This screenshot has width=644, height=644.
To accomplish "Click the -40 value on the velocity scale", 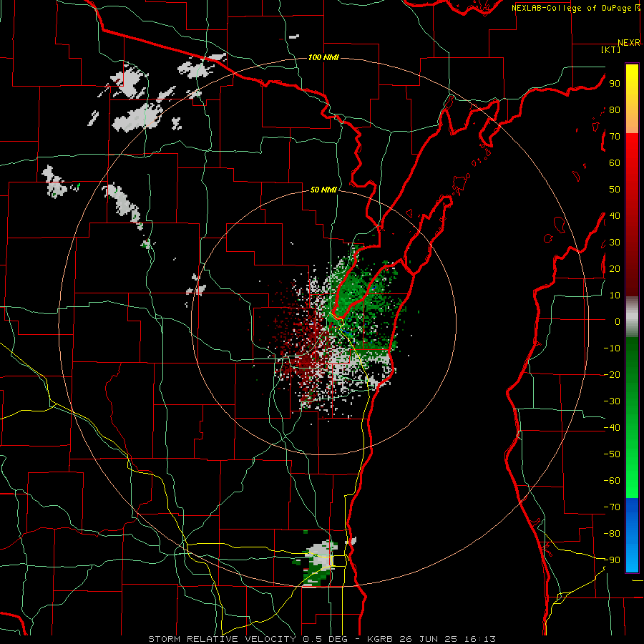I will 612,428.
